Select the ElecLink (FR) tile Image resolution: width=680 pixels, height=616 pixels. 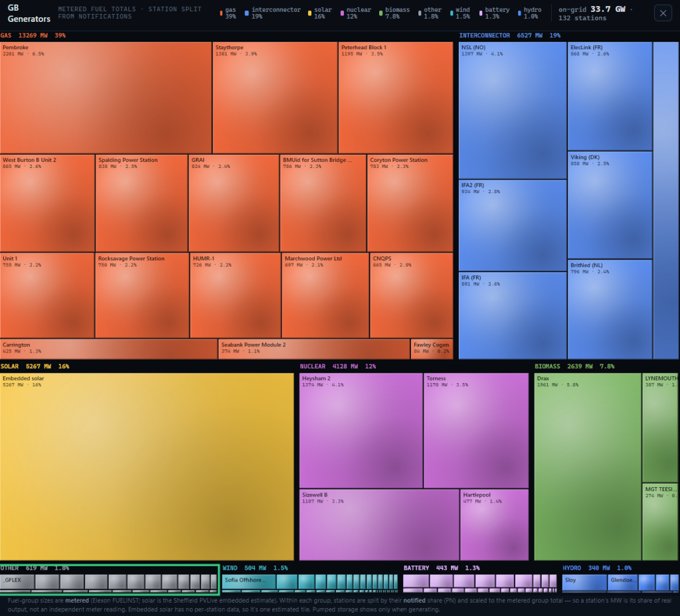pyautogui.click(x=610, y=96)
